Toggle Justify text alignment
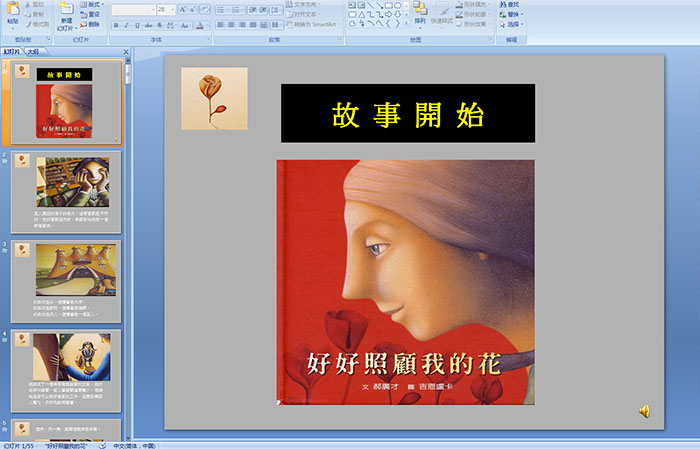The image size is (700, 449). click(x=253, y=25)
